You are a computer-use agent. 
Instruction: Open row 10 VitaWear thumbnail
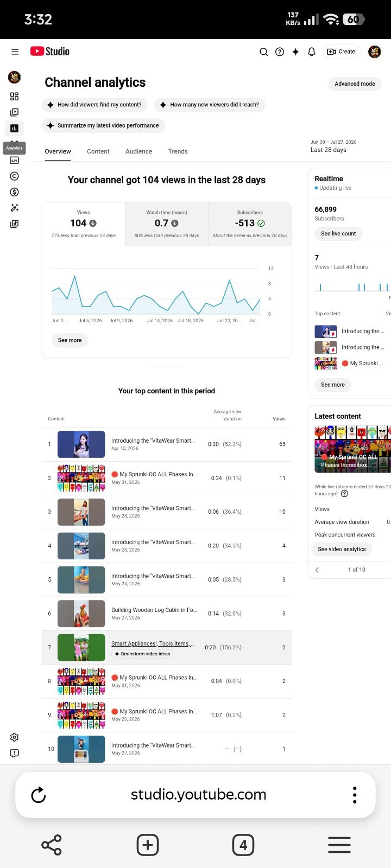(81, 749)
